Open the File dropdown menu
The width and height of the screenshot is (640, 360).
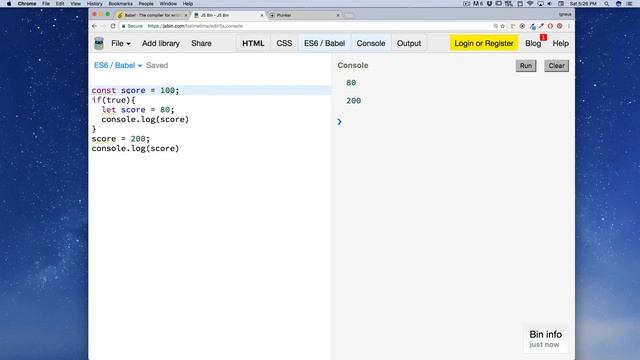click(x=121, y=43)
